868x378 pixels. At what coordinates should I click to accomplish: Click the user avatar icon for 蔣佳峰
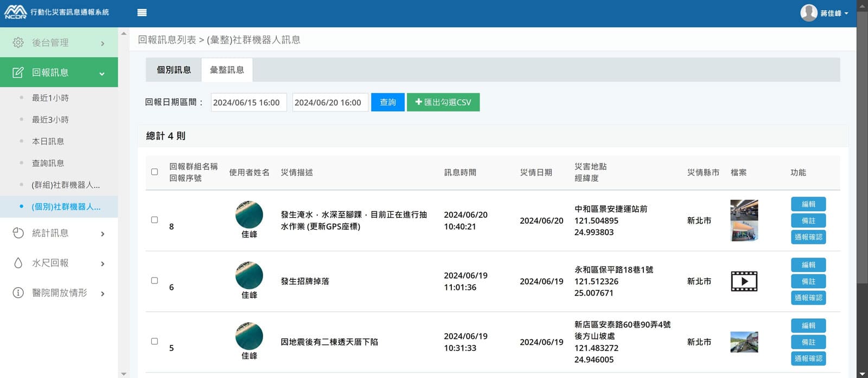[x=808, y=12]
